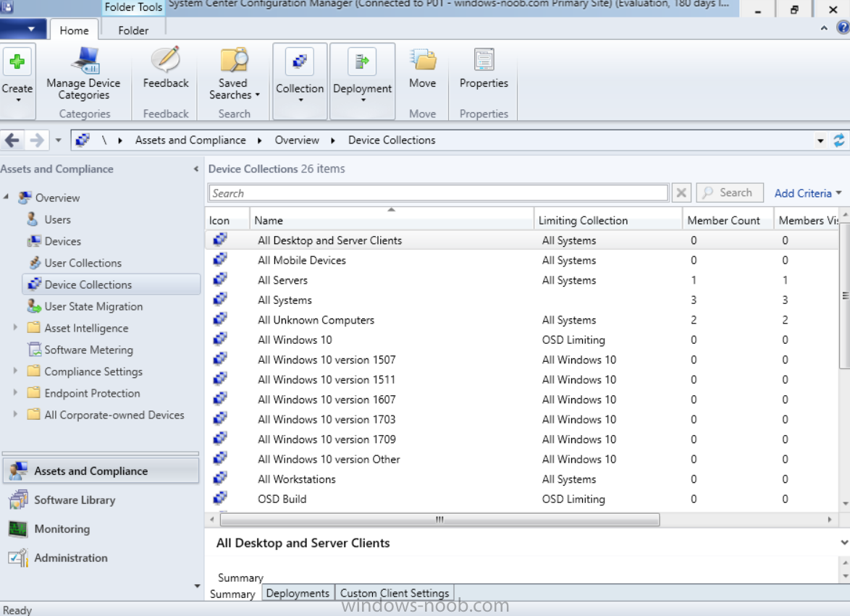The height and width of the screenshot is (616, 850).
Task: Click the Collection ribbon icon
Action: [300, 62]
